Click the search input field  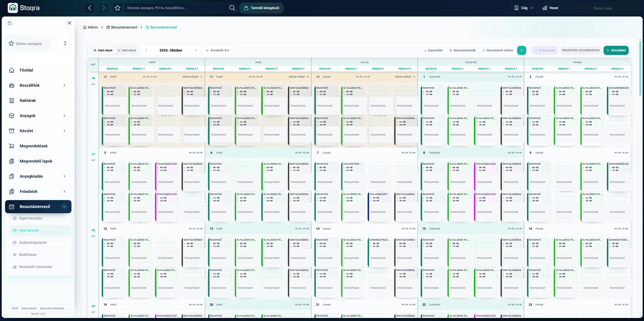(175, 8)
